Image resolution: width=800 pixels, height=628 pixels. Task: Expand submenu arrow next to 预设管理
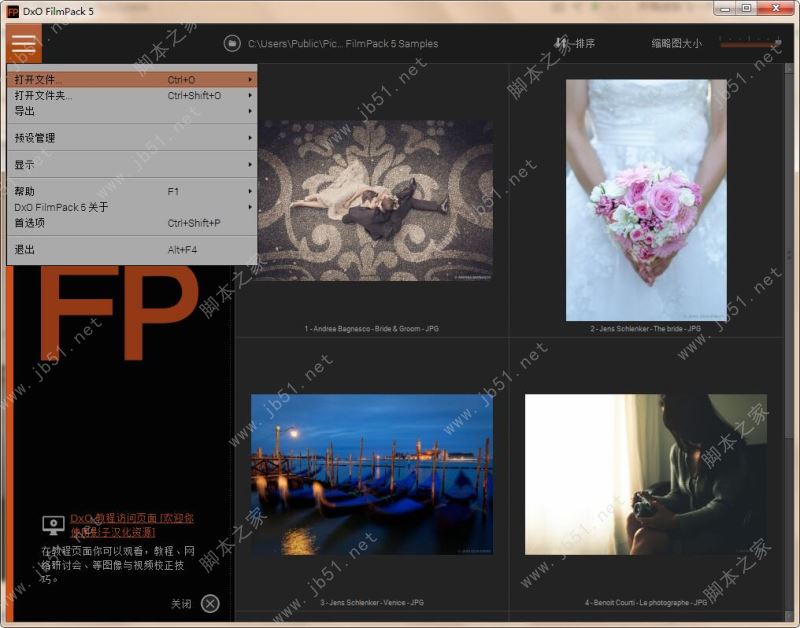click(250, 138)
